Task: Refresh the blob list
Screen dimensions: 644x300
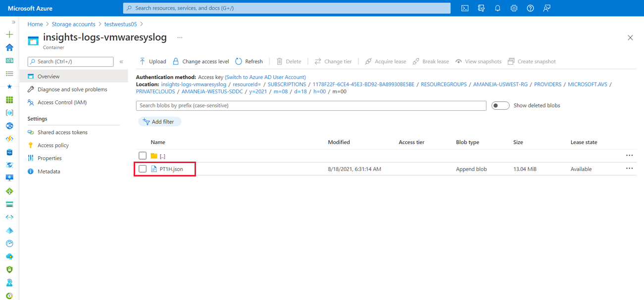Action: click(x=249, y=62)
